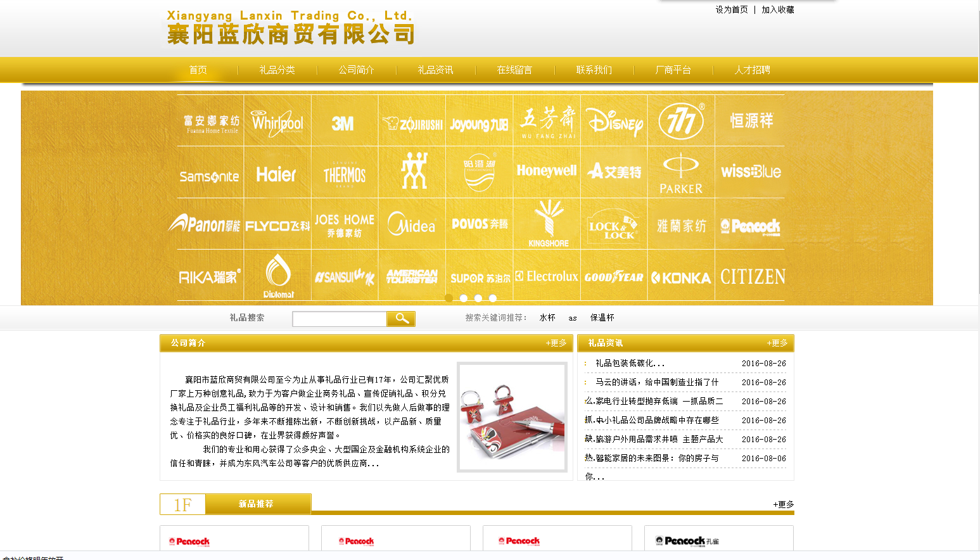The image size is (980, 560).
Task: Click the wissBlue brand logo
Action: point(751,171)
